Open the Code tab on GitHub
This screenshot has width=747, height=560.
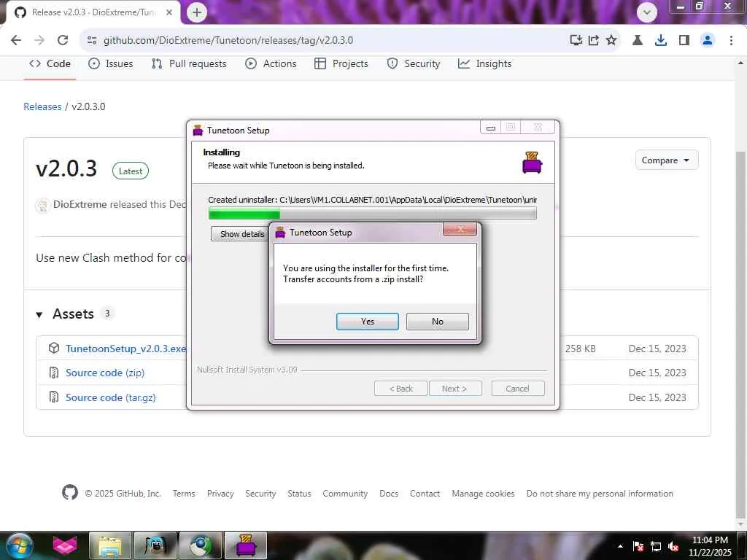coord(50,64)
